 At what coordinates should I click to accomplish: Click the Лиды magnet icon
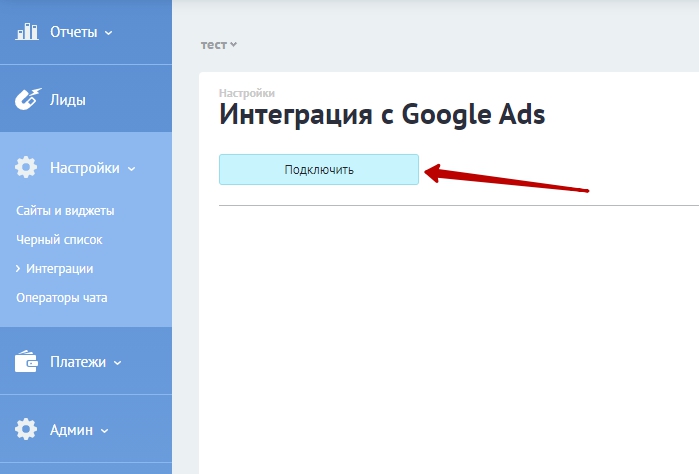click(28, 99)
